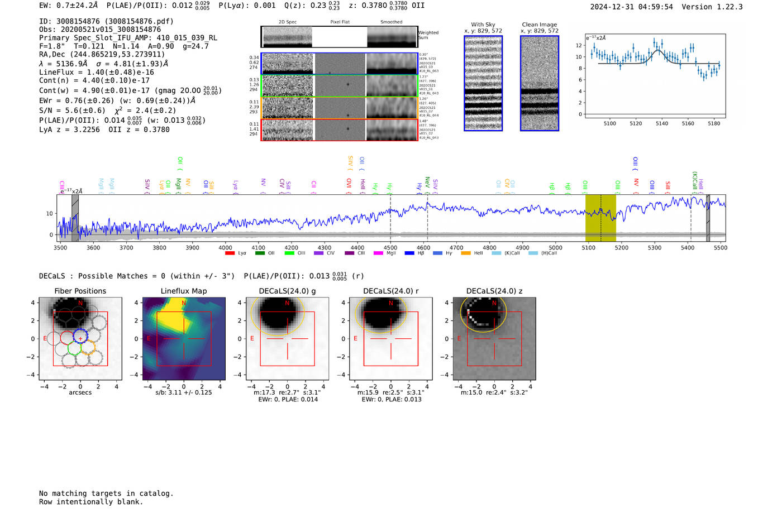This screenshot has width=782, height=532.
Task: Click the dashed line near 5410 Å
Action: 691,218
